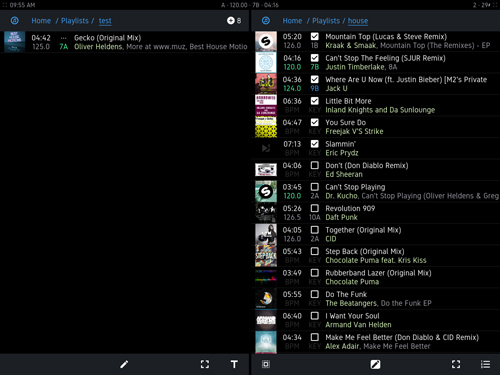Go to Home in right pane breadcrumb
The image size is (500, 375).
coord(292,21)
